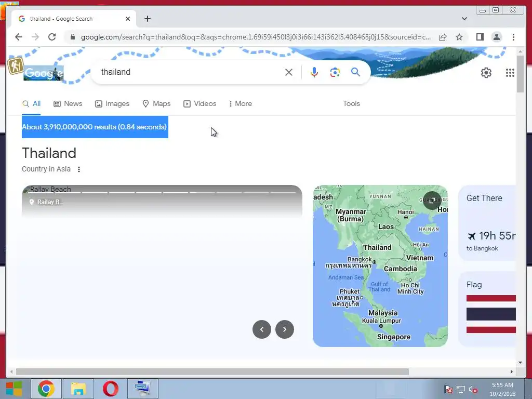Click the to Bangkok flight text
This screenshot has height=399, width=532.
pyautogui.click(x=482, y=248)
